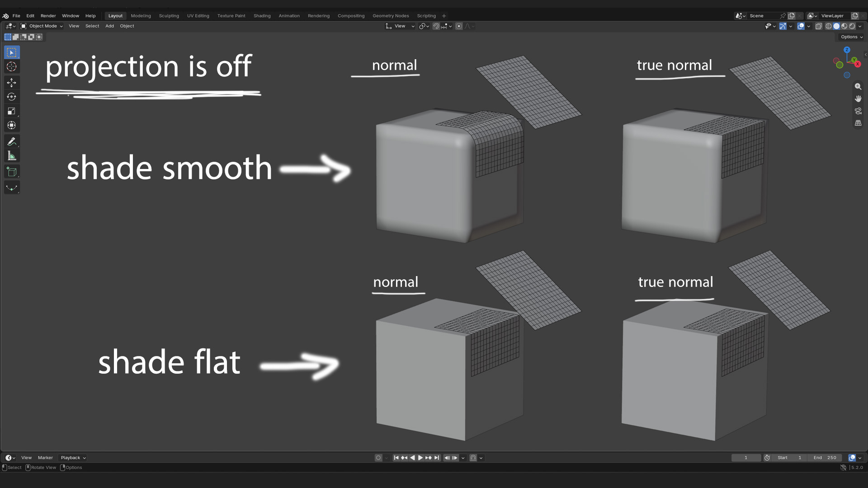Viewport: 868px width, 488px height.
Task: Click the current frame field
Action: pyautogui.click(x=746, y=458)
